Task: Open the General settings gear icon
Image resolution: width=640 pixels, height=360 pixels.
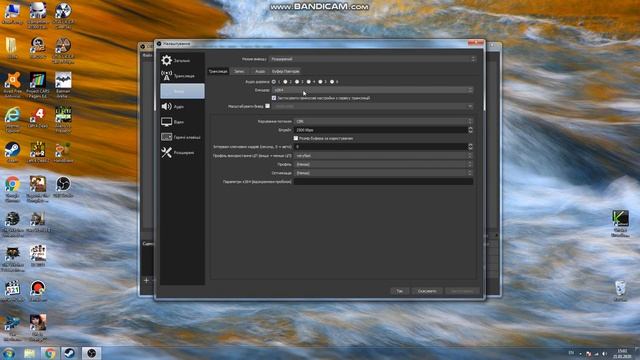Action: pyautogui.click(x=166, y=60)
